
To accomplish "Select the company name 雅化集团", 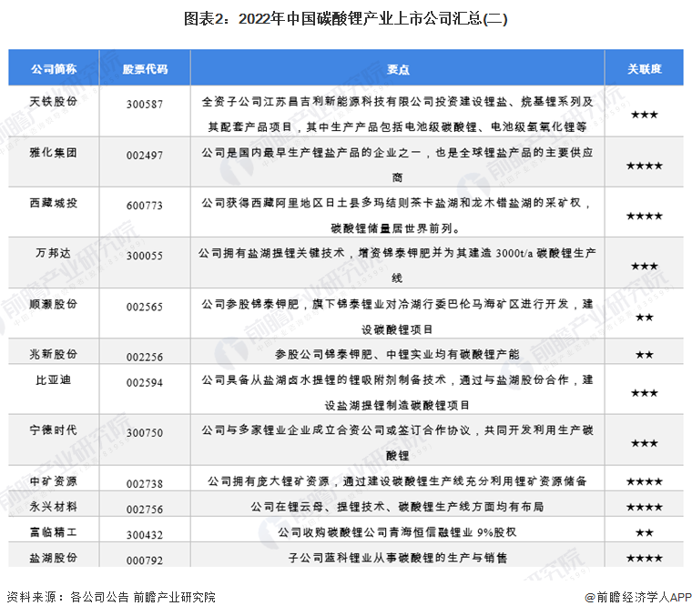I will click(54, 153).
